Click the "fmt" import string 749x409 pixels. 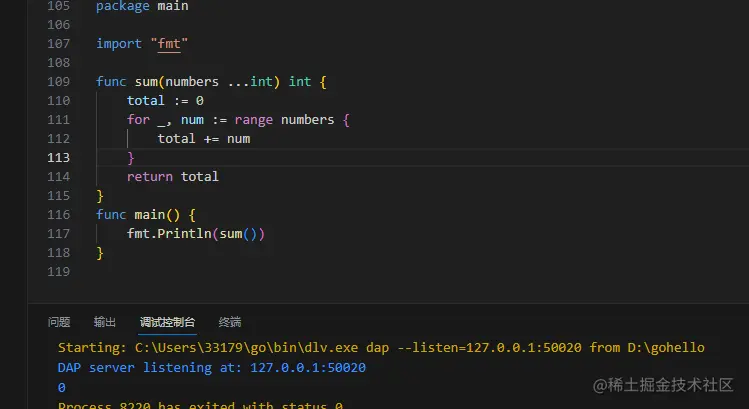pos(169,44)
